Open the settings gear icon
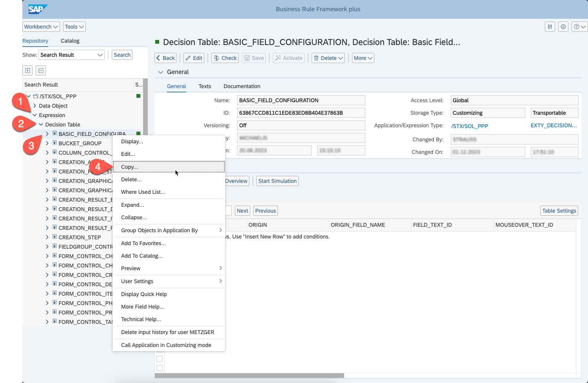 [x=563, y=27]
